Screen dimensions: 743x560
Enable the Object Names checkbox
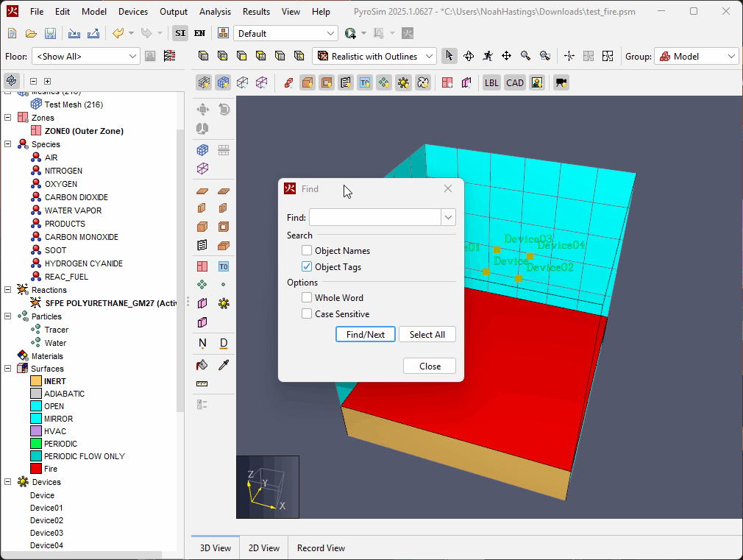307,250
